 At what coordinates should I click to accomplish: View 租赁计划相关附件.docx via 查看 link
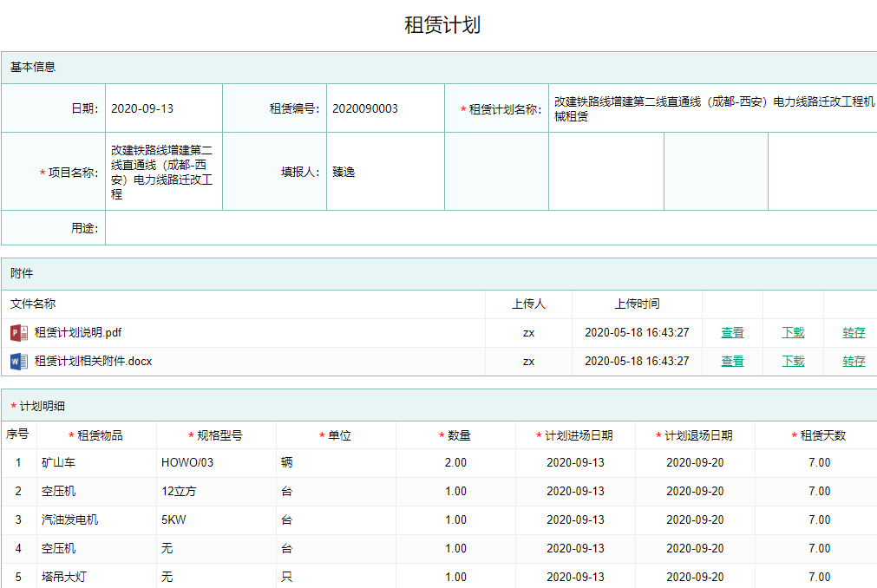pos(732,361)
